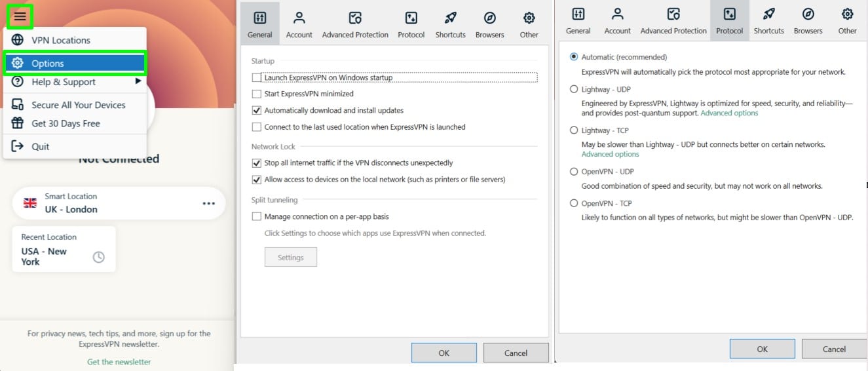This screenshot has width=868, height=371.
Task: Toggle Stop all internet traffic checkbox
Action: point(256,163)
